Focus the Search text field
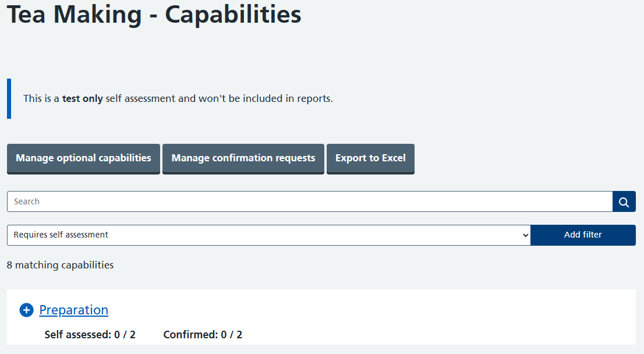The height and width of the screenshot is (354, 644). click(309, 202)
